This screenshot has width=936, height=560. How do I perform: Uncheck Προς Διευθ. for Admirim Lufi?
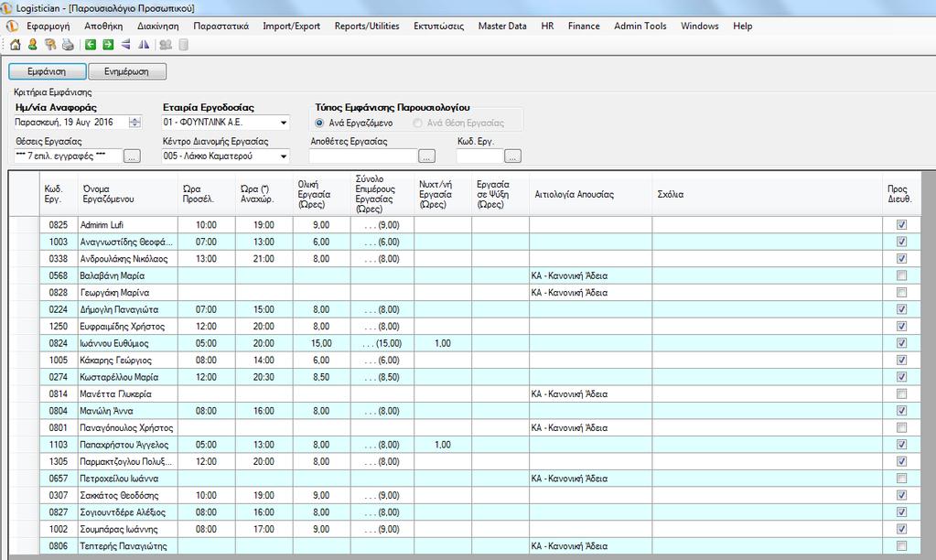[901, 225]
